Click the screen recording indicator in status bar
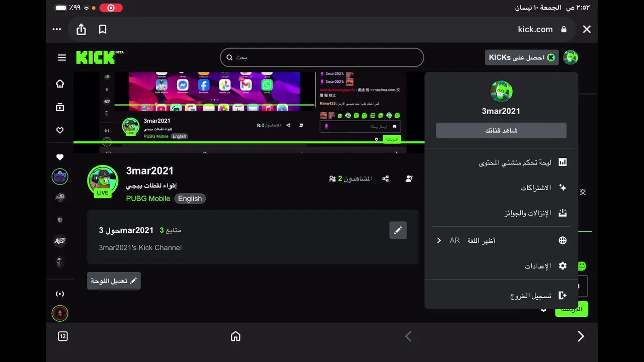This screenshot has height=362, width=644. click(111, 8)
